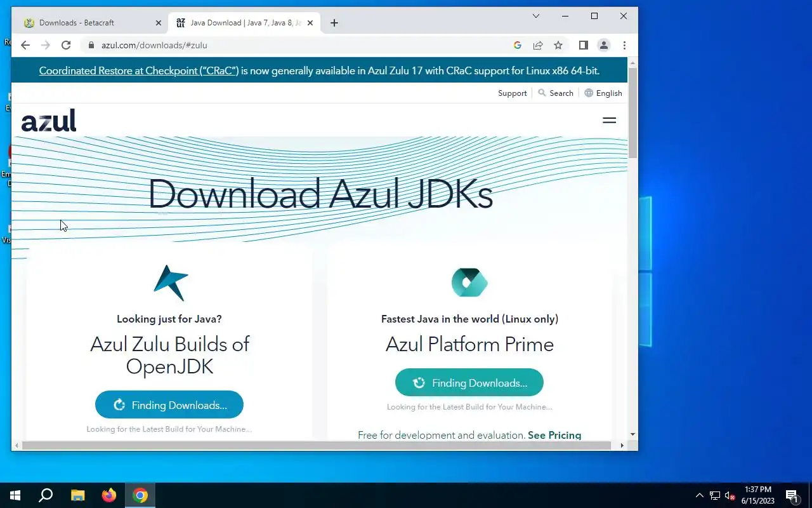Click the Azul Platform Prime logo icon
The image size is (812, 508).
[x=469, y=283]
